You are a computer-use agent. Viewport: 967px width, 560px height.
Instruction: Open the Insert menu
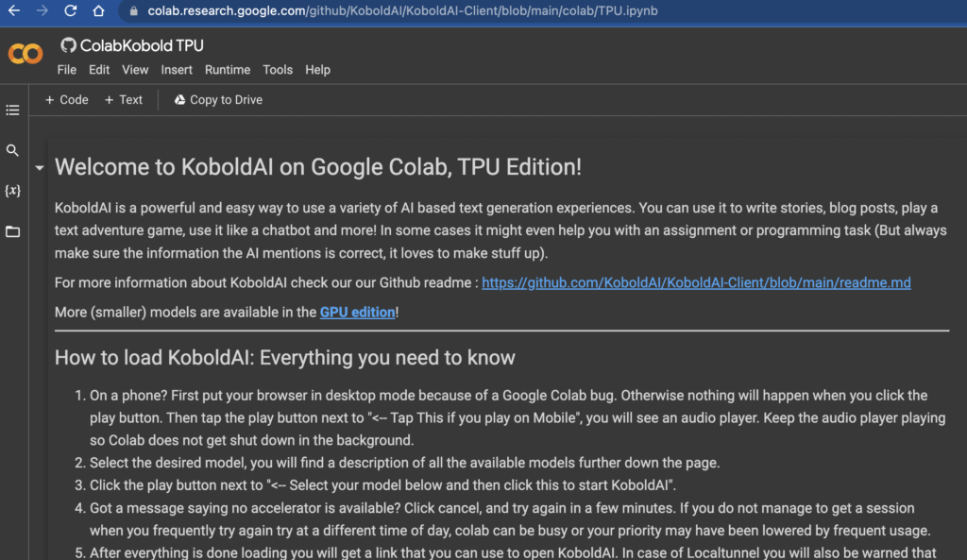coord(177,69)
